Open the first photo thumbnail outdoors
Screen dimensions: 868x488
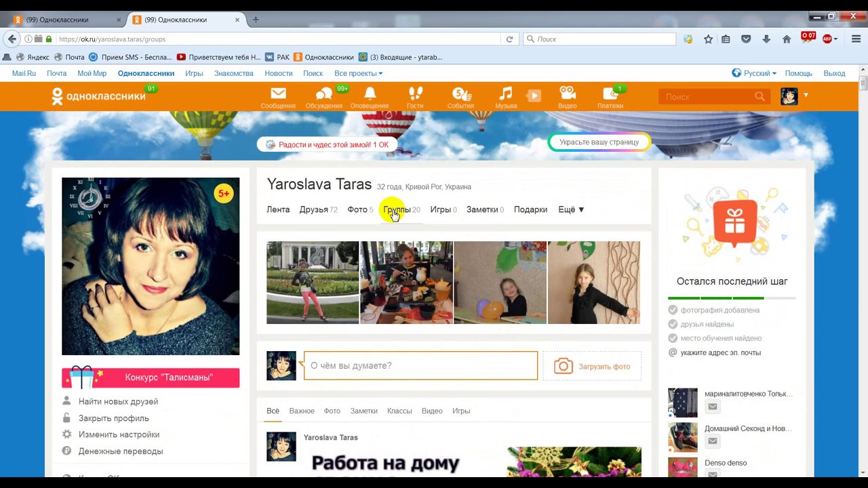point(313,283)
